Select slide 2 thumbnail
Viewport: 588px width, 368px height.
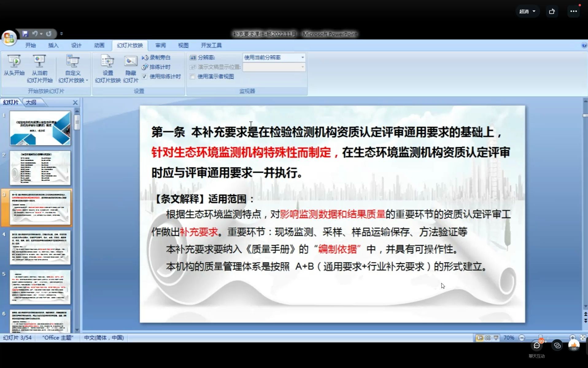40,168
